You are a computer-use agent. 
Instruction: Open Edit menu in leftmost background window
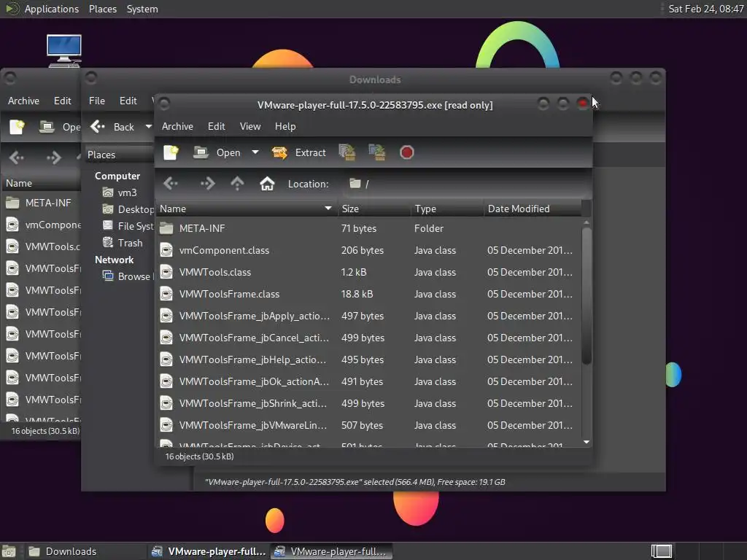point(63,101)
